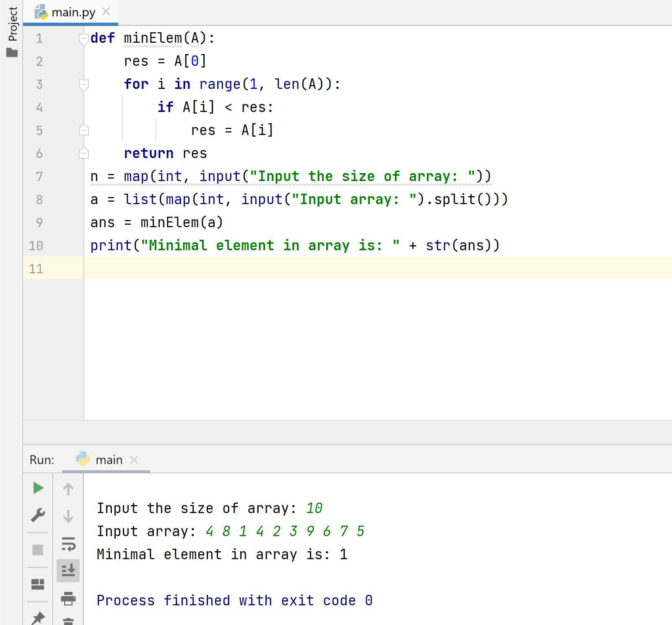Viewport: 672px width, 625px height.
Task: Rerun main with the green play button
Action: tap(38, 488)
